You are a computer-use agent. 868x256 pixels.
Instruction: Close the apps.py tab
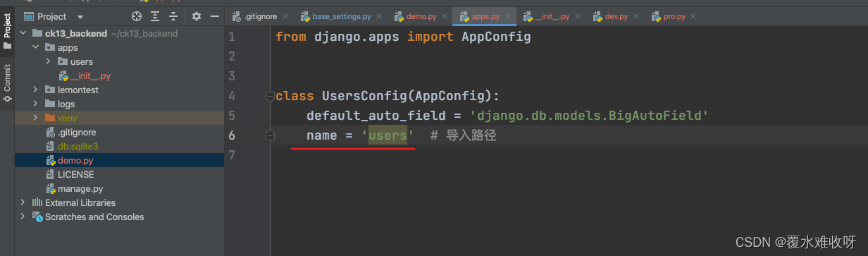(x=508, y=16)
